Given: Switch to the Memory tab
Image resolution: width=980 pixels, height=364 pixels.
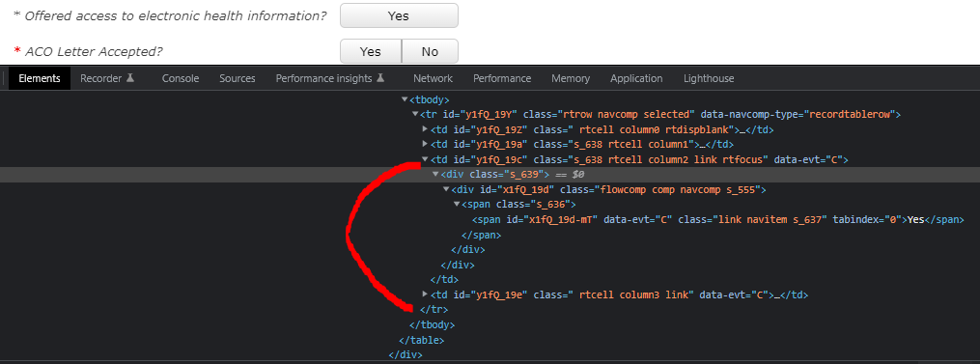Looking at the screenshot, I should [x=571, y=78].
